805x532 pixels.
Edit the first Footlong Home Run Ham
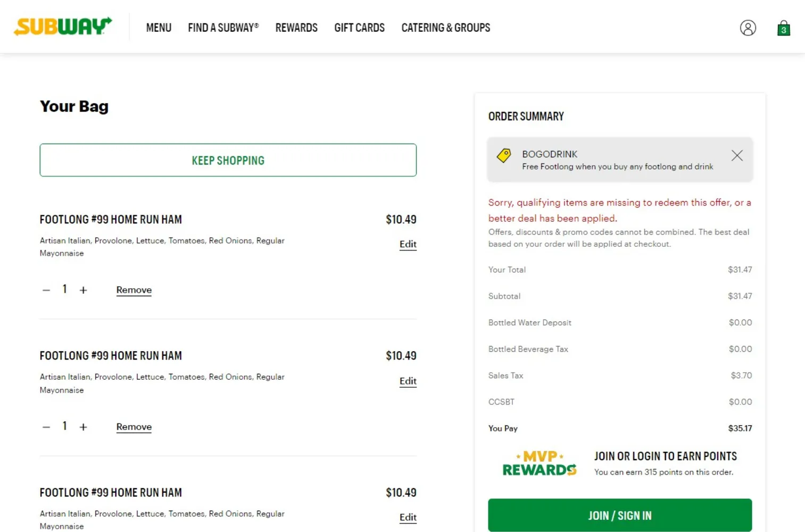point(408,244)
